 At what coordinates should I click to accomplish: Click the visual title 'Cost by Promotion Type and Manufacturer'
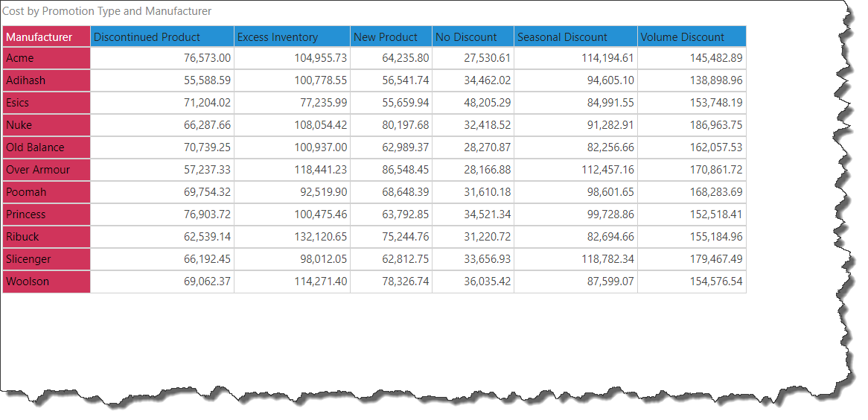(x=107, y=11)
